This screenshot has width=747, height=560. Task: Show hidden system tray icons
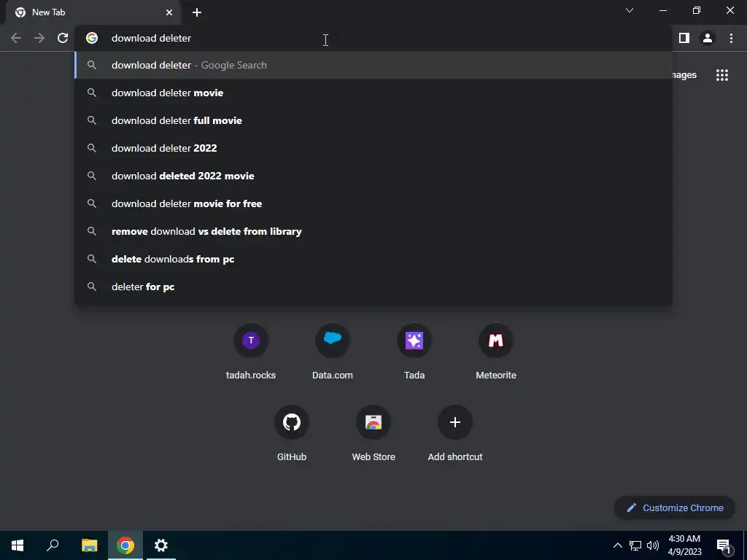617,545
